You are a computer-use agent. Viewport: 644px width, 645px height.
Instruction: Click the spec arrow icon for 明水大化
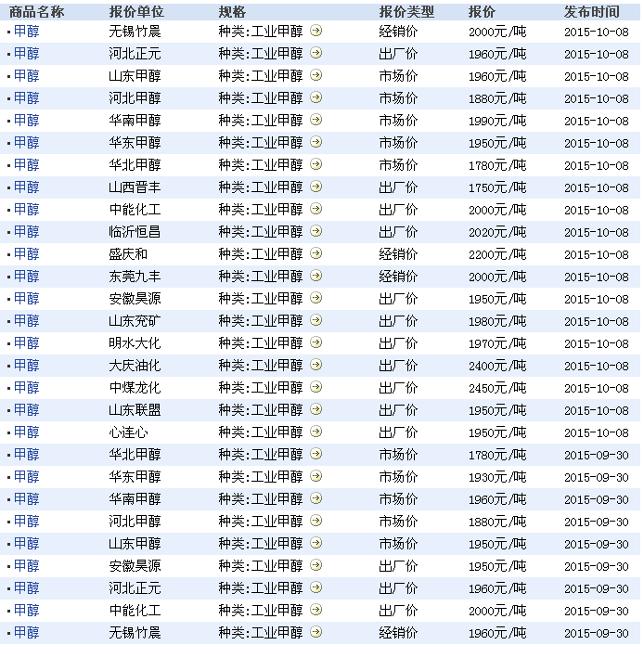point(316,342)
